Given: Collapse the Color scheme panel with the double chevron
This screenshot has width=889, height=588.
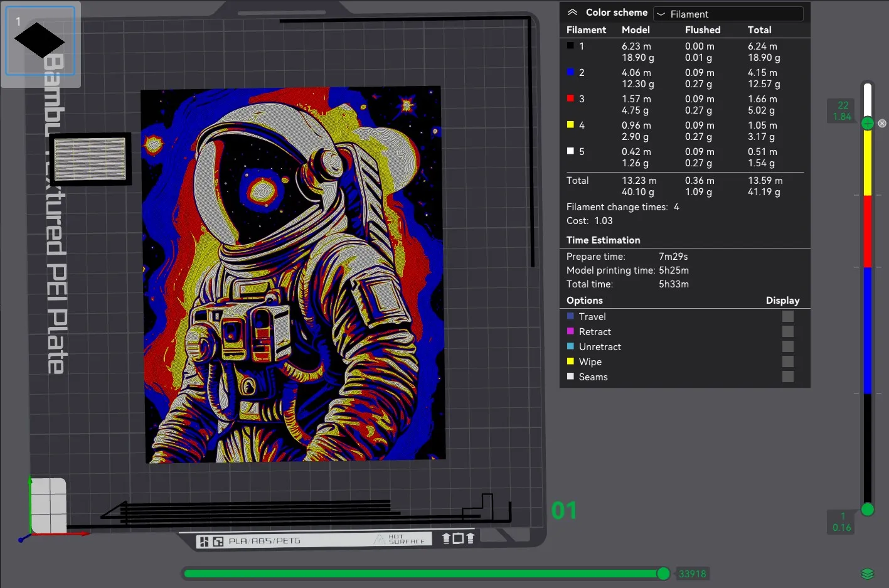Looking at the screenshot, I should (572, 13).
